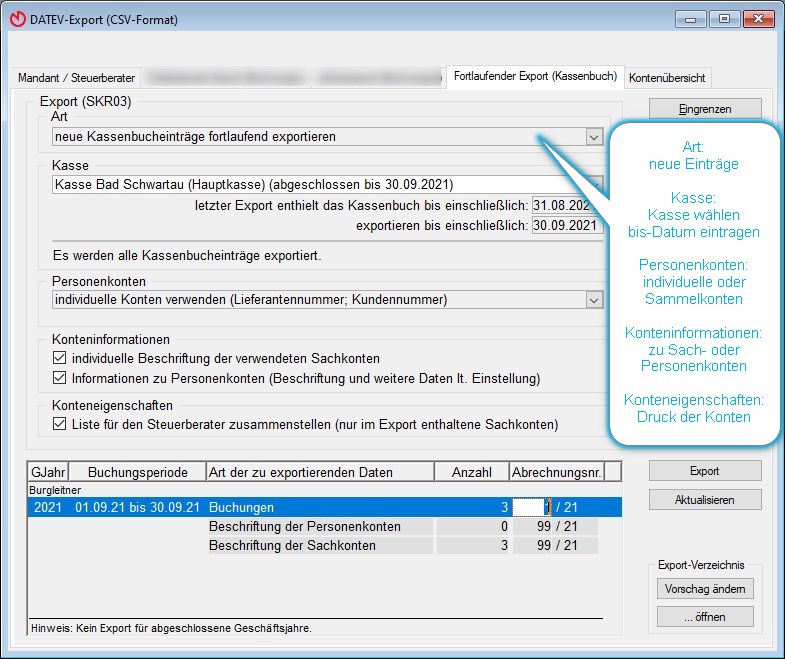Image resolution: width=785 pixels, height=659 pixels.
Task: Click the 'Art der zu exportierenden Daten' header
Action: (x=320, y=472)
